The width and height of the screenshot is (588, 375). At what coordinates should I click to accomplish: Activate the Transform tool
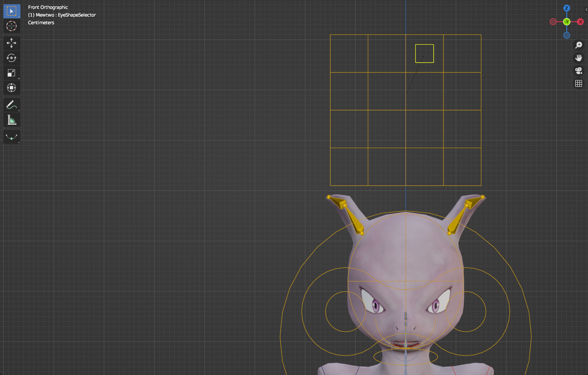(11, 88)
